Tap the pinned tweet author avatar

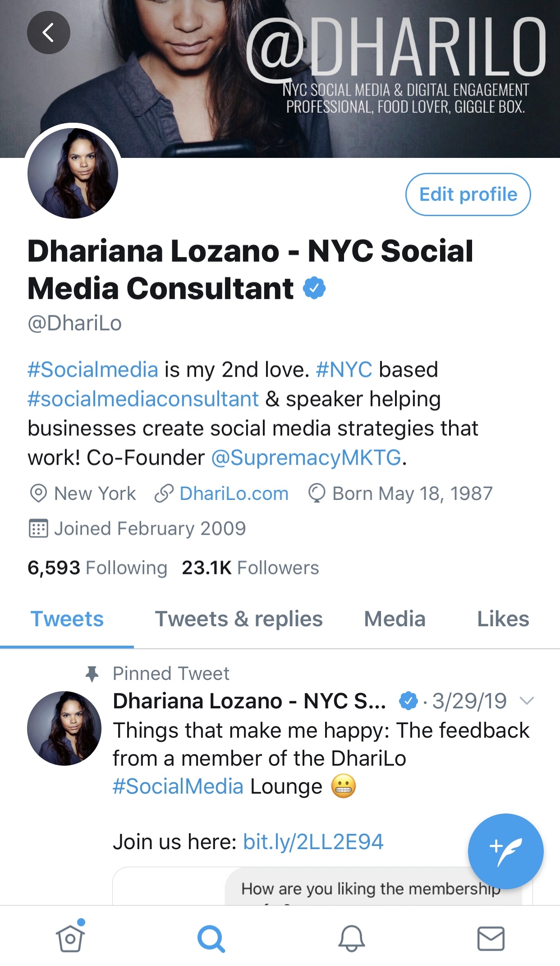click(64, 728)
